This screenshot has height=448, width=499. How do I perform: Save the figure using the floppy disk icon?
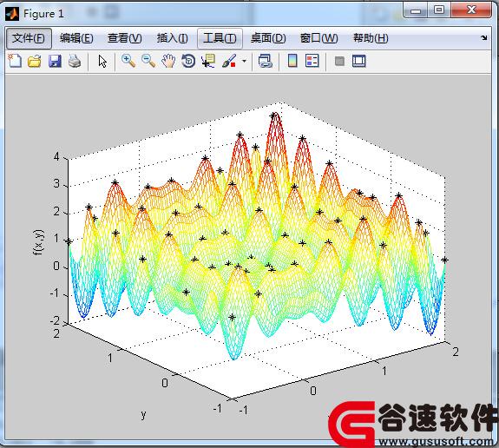point(55,61)
